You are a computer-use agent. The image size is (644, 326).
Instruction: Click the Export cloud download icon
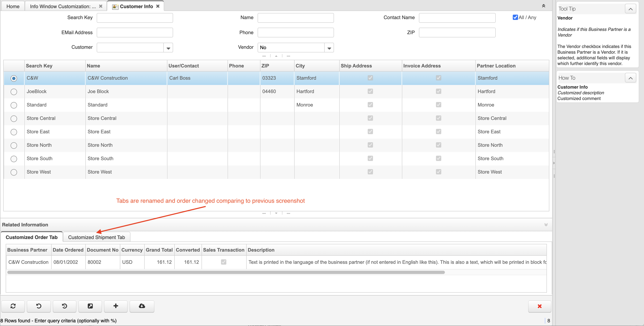142,306
